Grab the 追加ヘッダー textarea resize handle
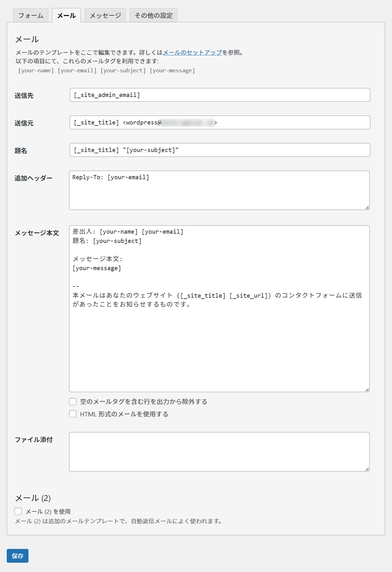Image resolution: width=392 pixels, height=572 pixels. point(367,208)
